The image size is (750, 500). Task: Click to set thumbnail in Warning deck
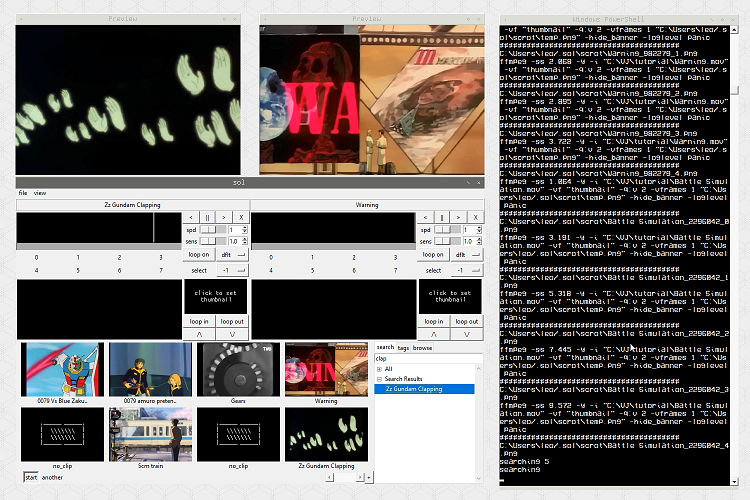coord(450,296)
